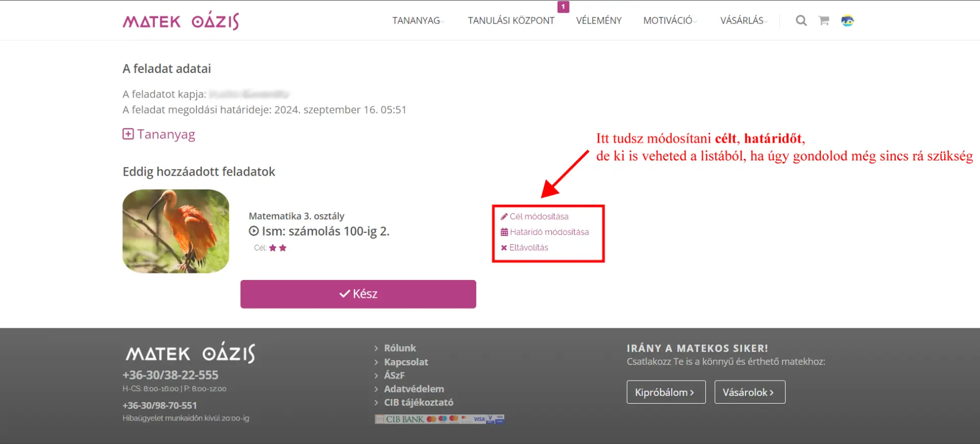Click the play circle icon beside Ism: számolás
Image resolution: width=980 pixels, height=444 pixels.
[x=254, y=231]
